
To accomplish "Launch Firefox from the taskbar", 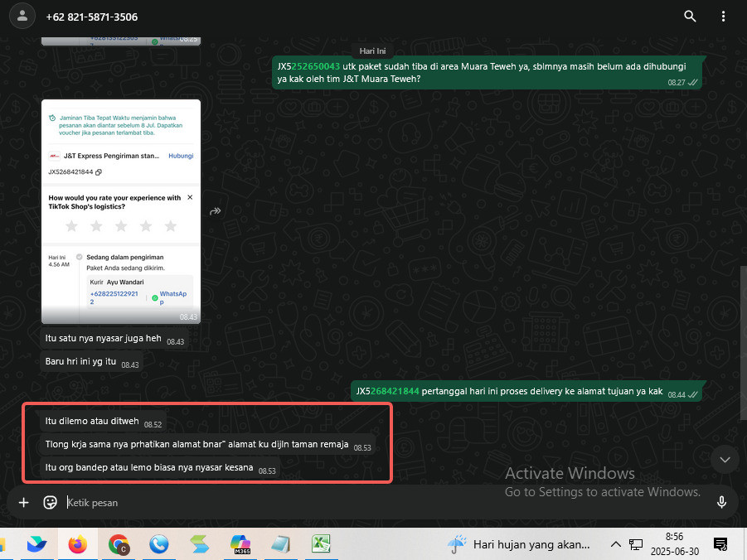I will [x=77, y=543].
